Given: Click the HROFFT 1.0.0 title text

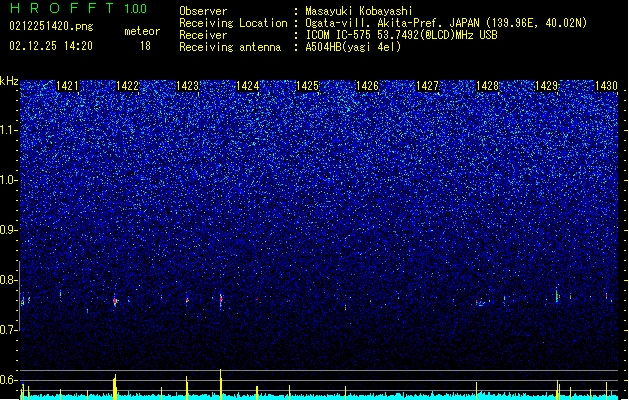Looking at the screenshot, I should (x=79, y=8).
